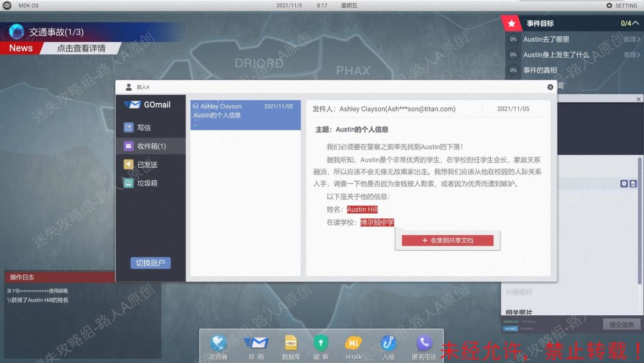Click the 8:17 clock in top bar
Image resolution: width=644 pixels, height=363 pixels.
(x=322, y=5)
